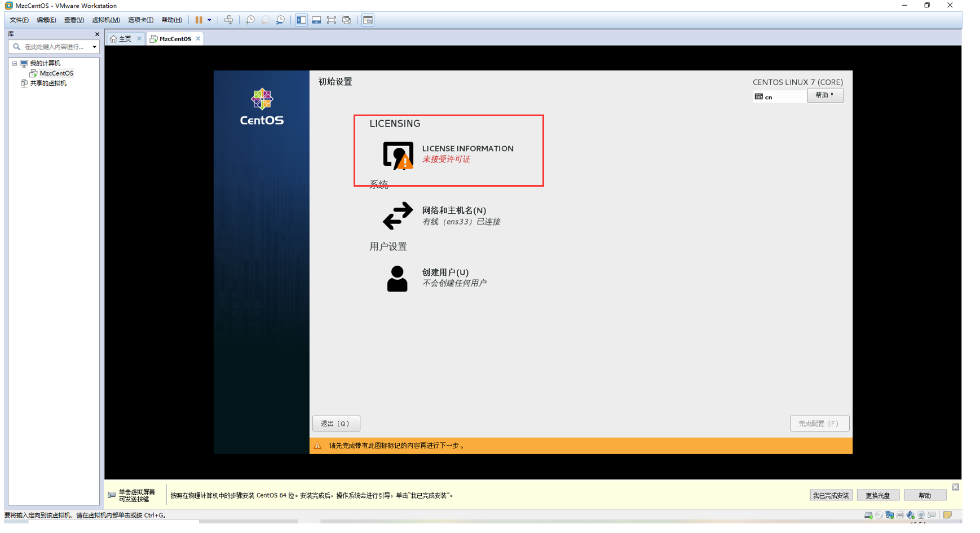The image size is (980, 533).
Task: Click the network adapter status bar icon
Action: [889, 515]
